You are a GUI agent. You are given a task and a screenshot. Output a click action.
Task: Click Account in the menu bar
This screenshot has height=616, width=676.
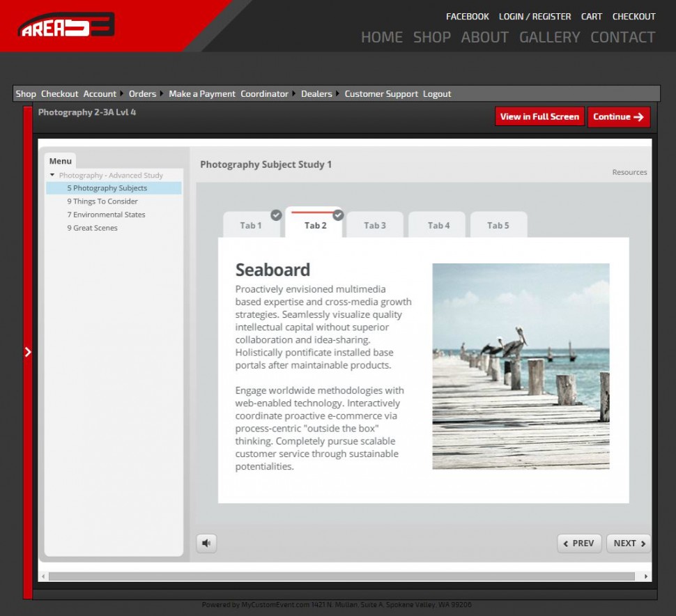pyautogui.click(x=100, y=93)
